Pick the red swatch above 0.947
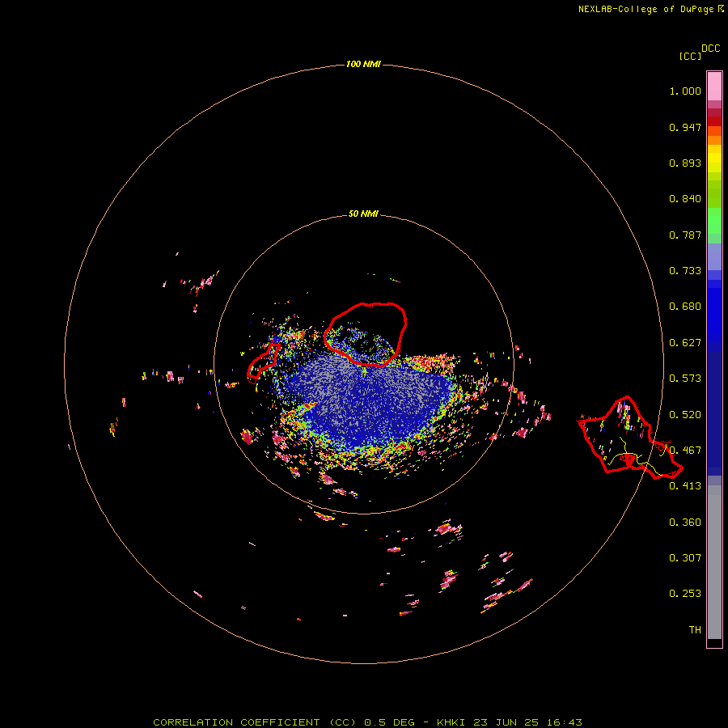 [x=714, y=121]
